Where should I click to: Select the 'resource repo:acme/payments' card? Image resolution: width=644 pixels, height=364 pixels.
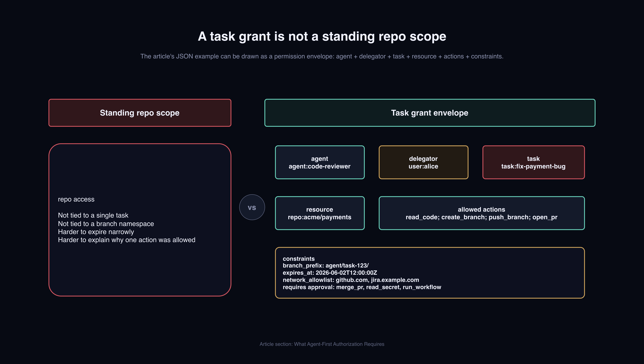click(320, 213)
